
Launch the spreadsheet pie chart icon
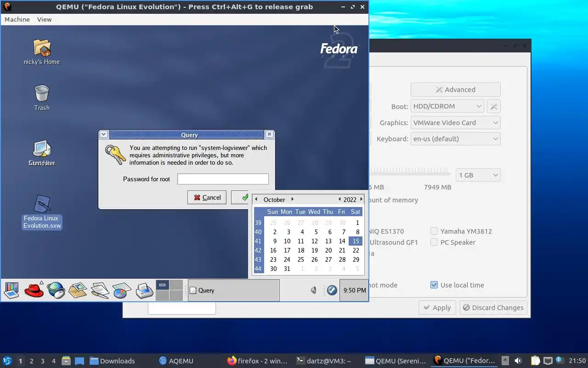(x=122, y=290)
